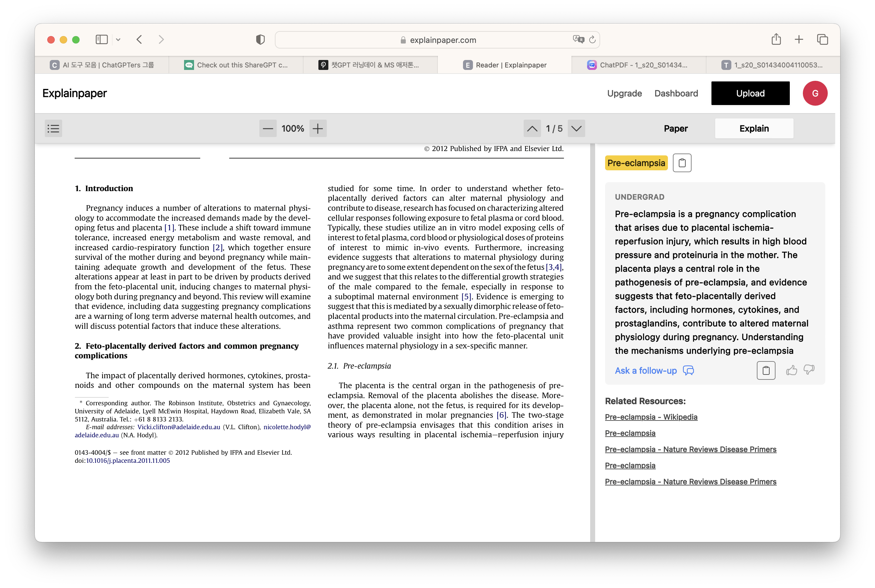Open the Pre-eclampsia - Wikipedia link
This screenshot has width=875, height=588.
point(651,417)
